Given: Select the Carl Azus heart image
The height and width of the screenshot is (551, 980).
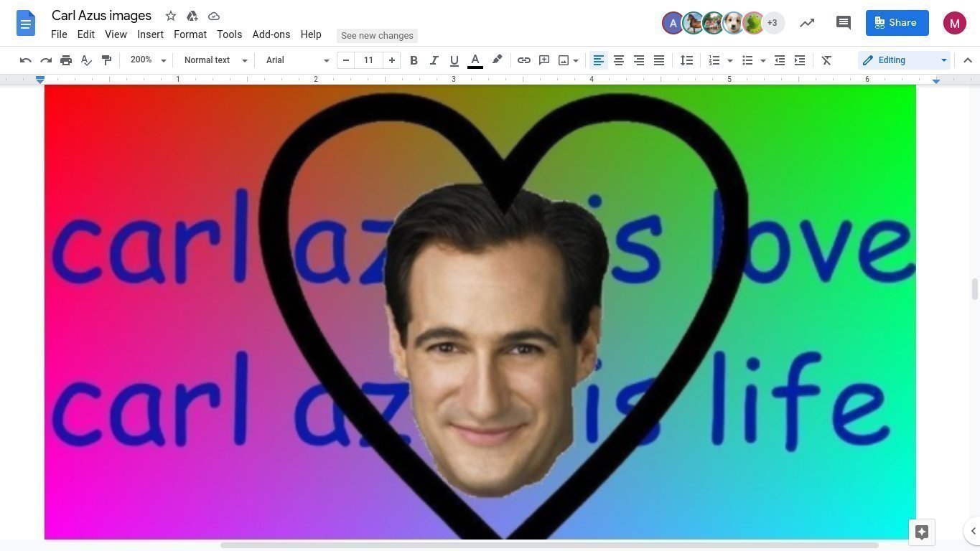Looking at the screenshot, I should click(x=480, y=312).
